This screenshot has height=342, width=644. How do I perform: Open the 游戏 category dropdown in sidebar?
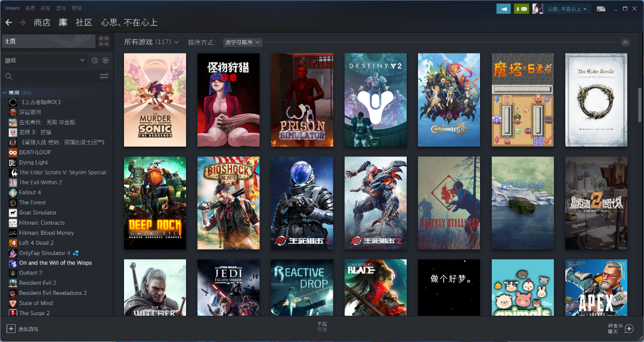coord(45,60)
